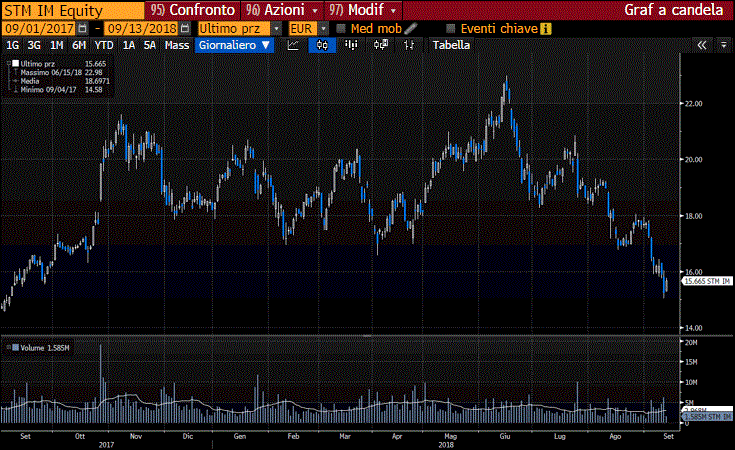Select the bar chart style icon
The width and height of the screenshot is (735, 450).
(x=351, y=45)
